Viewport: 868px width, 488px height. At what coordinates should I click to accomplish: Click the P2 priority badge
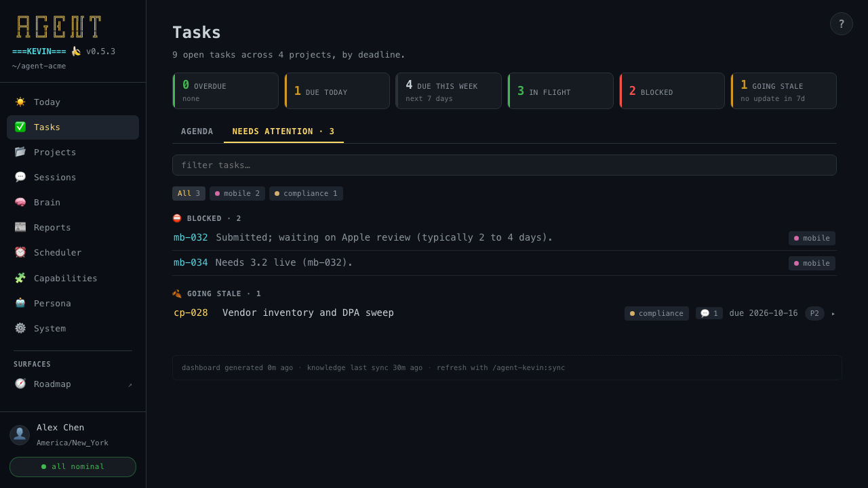coord(814,313)
